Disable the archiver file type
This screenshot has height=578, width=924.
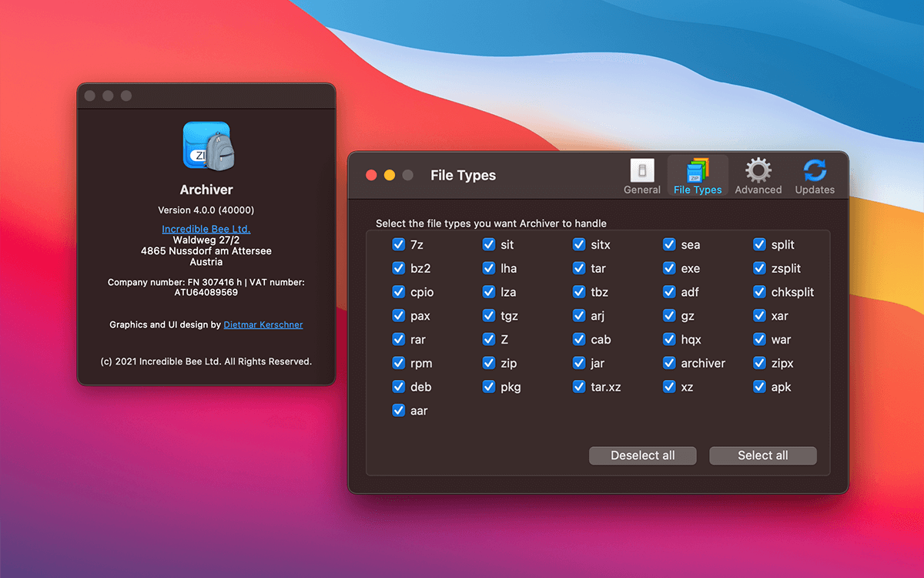669,363
